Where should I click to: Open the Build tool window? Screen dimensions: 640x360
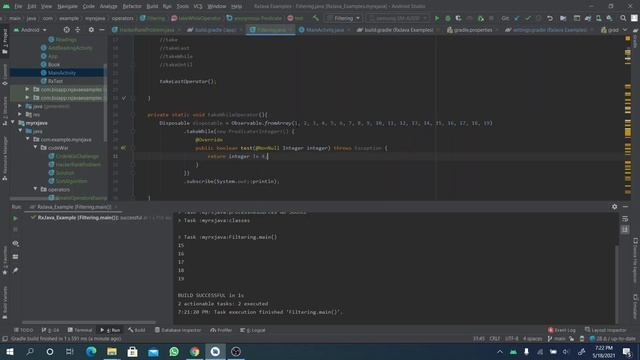click(x=137, y=330)
